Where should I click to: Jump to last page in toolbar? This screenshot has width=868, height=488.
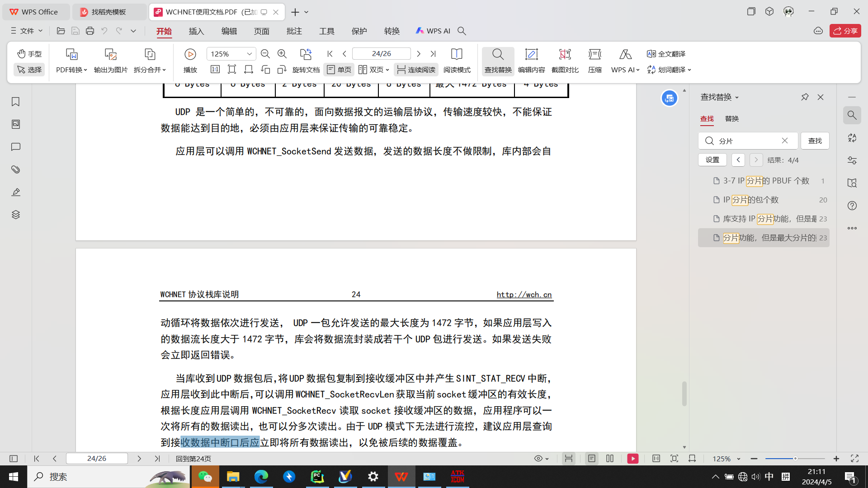433,54
